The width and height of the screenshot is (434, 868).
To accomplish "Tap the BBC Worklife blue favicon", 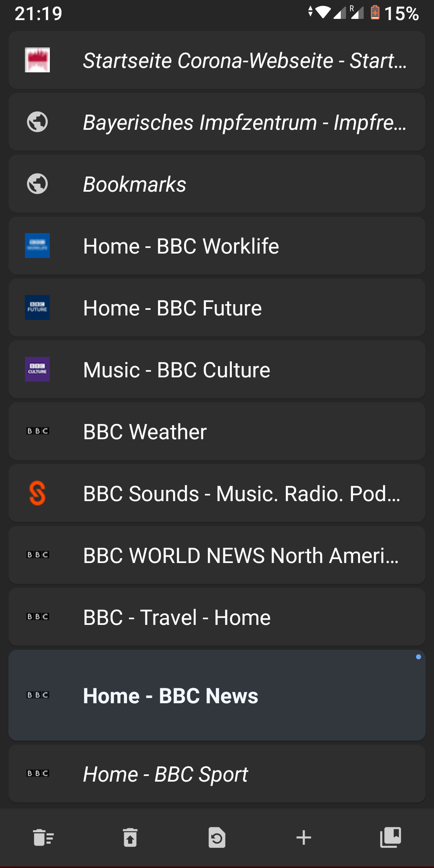I will [x=37, y=246].
